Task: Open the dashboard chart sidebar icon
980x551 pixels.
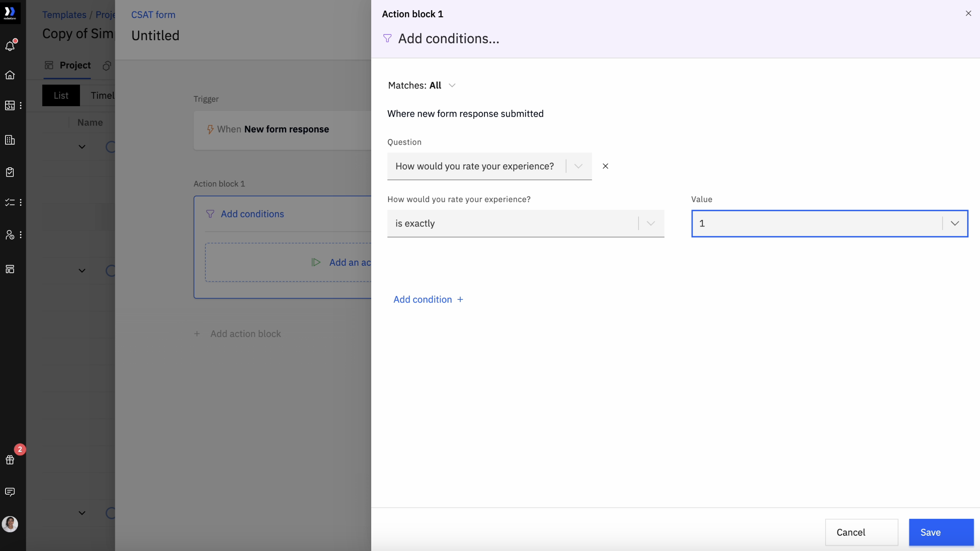Action: [10, 105]
